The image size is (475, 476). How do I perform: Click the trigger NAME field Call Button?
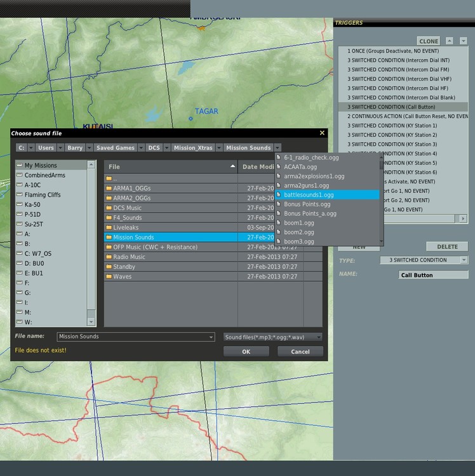433,275
